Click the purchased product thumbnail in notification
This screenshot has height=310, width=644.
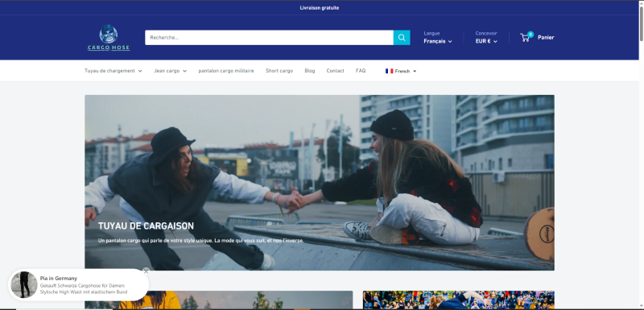click(x=24, y=284)
